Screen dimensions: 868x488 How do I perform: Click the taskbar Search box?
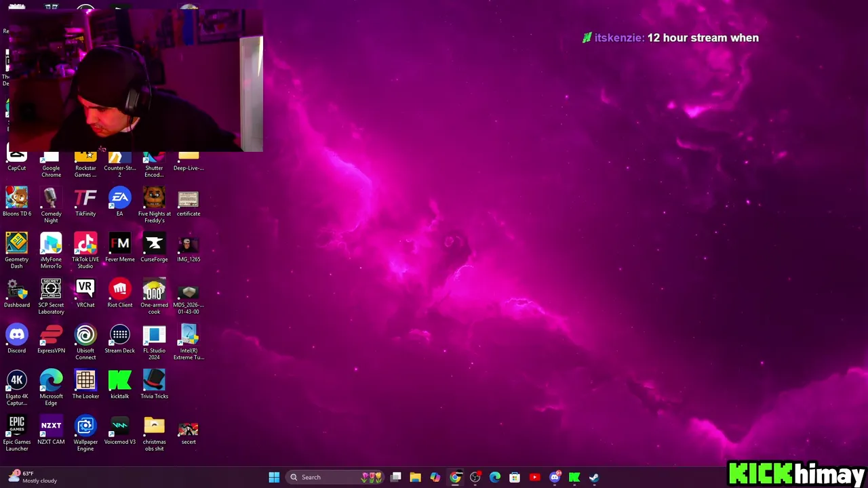[x=334, y=477]
